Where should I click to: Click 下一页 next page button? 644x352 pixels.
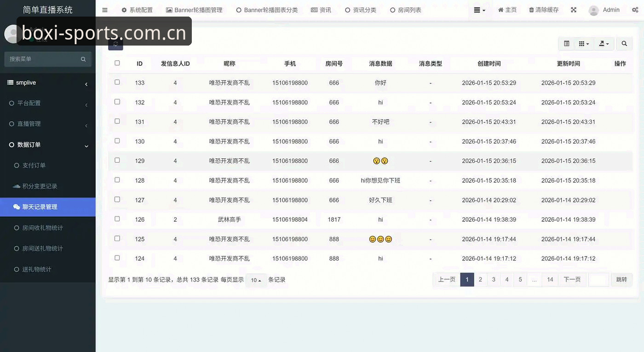pyautogui.click(x=572, y=279)
